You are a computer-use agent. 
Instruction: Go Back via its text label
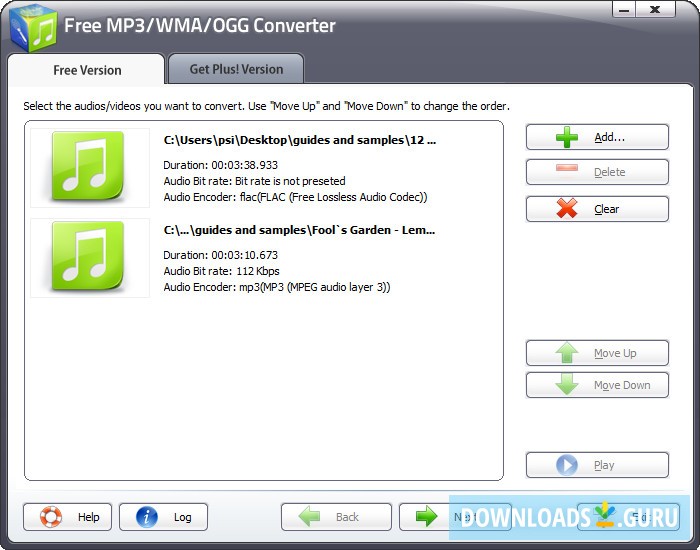[x=347, y=517]
